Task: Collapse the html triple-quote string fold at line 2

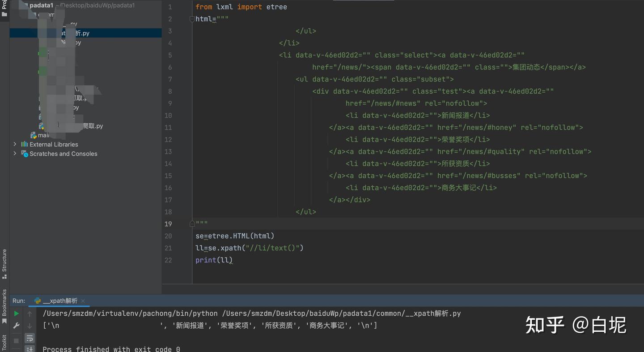Action: click(192, 19)
